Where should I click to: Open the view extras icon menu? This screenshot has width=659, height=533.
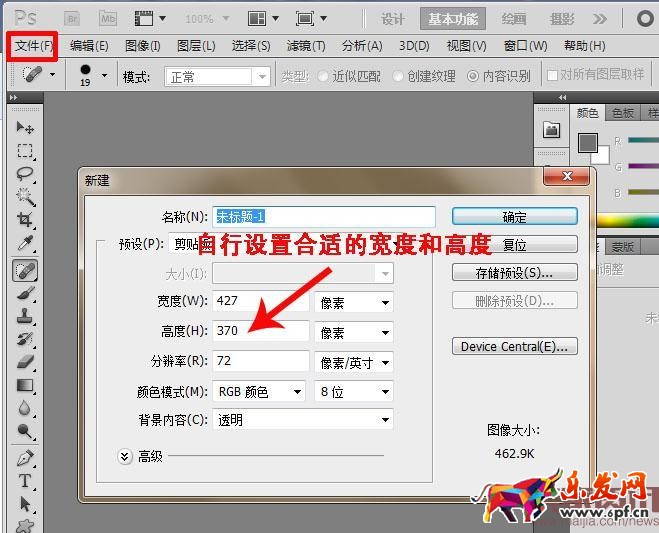point(150,19)
